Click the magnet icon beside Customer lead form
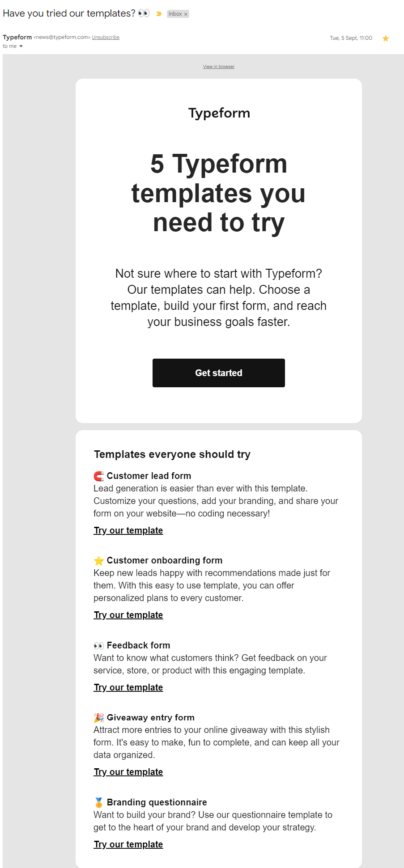 [98, 475]
